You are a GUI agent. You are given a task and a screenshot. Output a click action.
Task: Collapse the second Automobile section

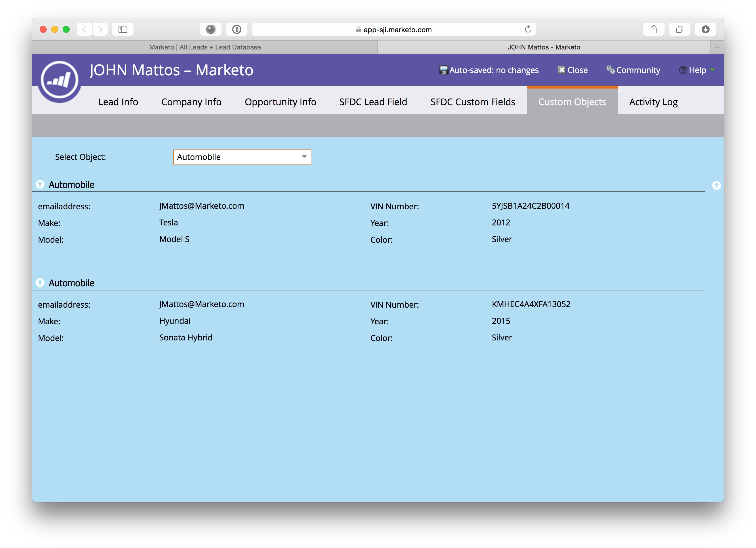click(40, 283)
